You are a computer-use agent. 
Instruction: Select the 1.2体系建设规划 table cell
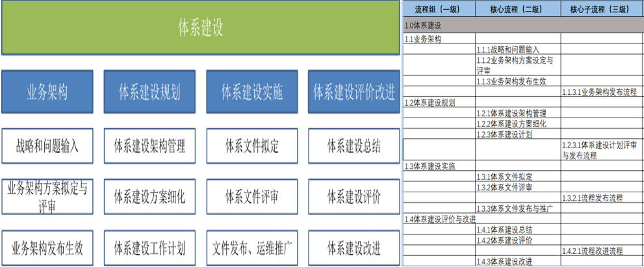tap(439, 103)
